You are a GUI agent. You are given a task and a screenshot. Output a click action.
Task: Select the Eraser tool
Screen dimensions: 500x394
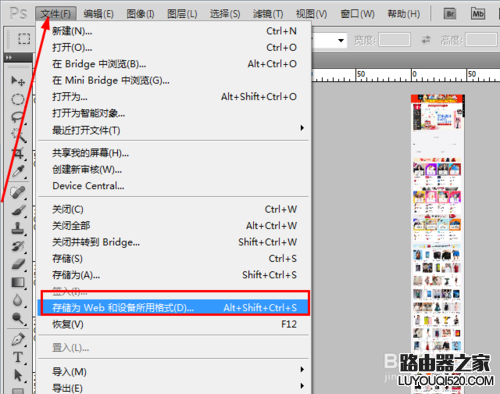click(x=18, y=264)
